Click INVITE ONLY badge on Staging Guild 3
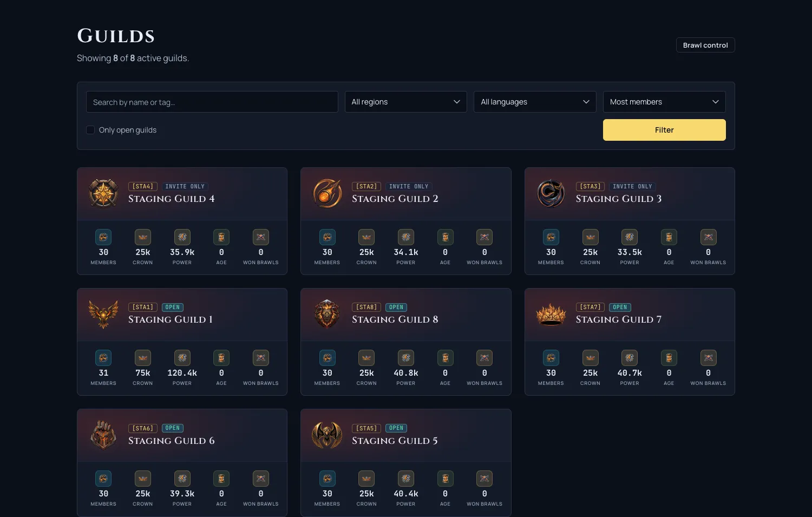Viewport: 812px width, 517px height. tap(632, 186)
